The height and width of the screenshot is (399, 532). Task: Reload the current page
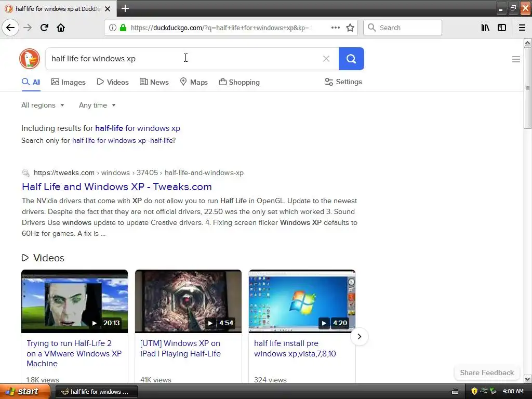[44, 28]
